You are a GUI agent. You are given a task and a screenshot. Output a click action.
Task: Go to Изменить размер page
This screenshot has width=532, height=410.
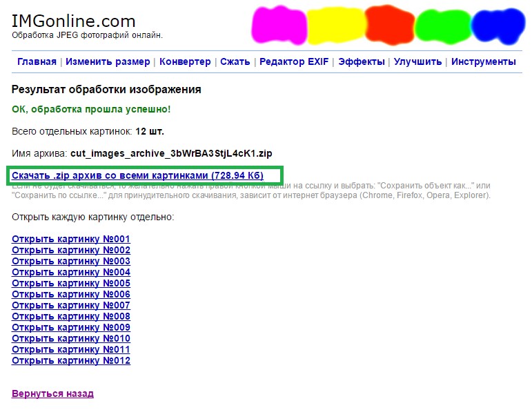(x=108, y=61)
